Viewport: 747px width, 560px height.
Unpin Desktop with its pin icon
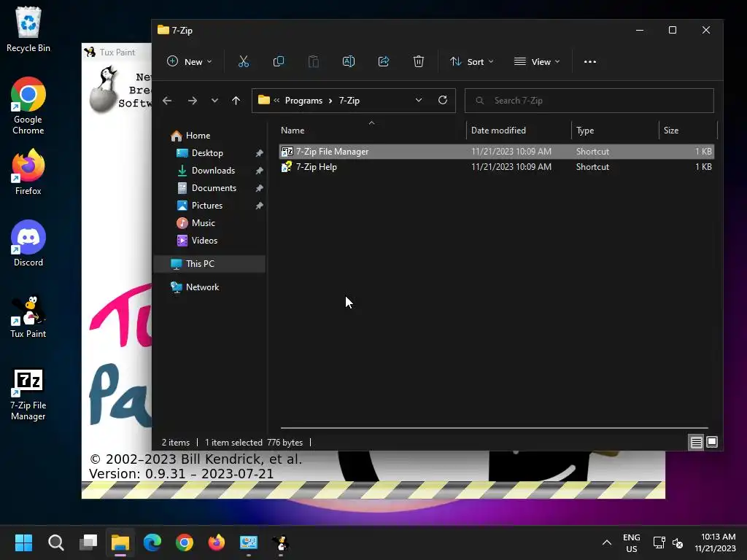pyautogui.click(x=259, y=153)
